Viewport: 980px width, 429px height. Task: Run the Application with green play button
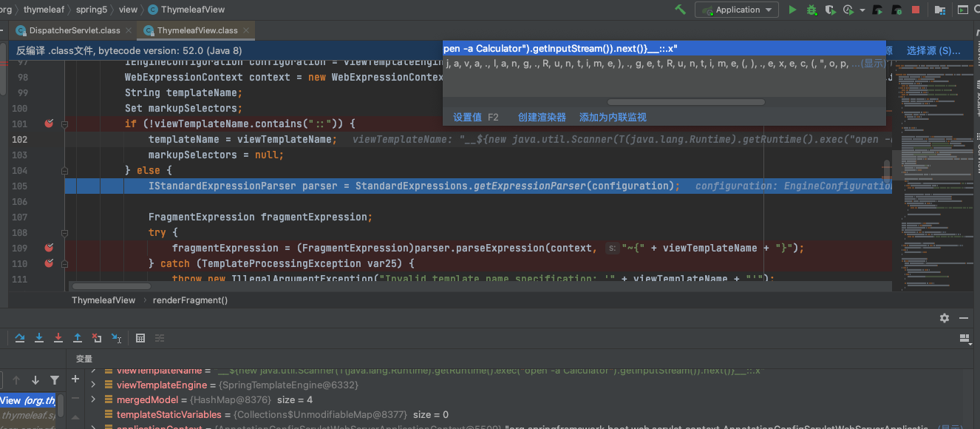click(x=793, y=10)
